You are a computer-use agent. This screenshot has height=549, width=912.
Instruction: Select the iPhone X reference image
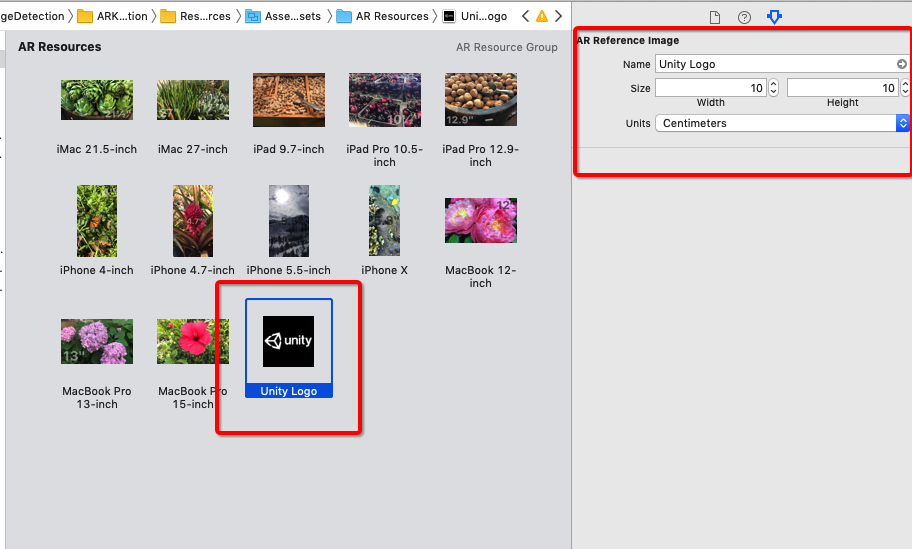[384, 222]
